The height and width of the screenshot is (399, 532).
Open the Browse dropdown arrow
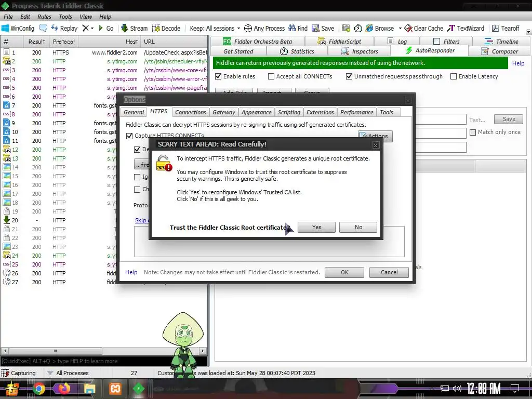pos(400,29)
